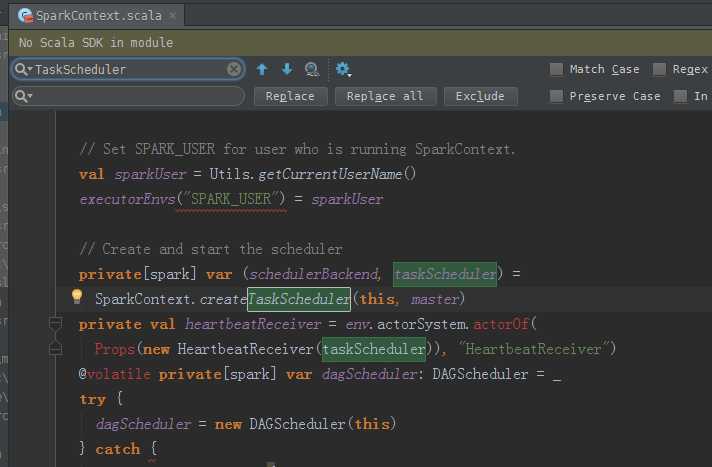Go to previous search occurrence
The width and height of the screenshot is (712, 467).
tap(262, 69)
